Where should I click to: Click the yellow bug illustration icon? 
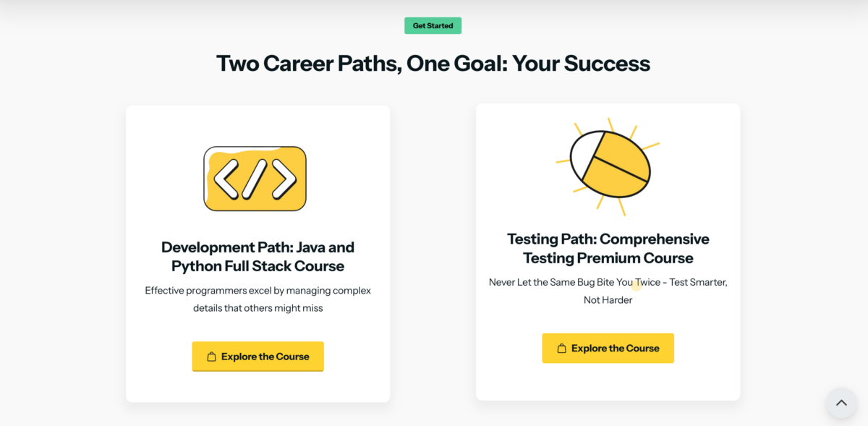tap(610, 165)
